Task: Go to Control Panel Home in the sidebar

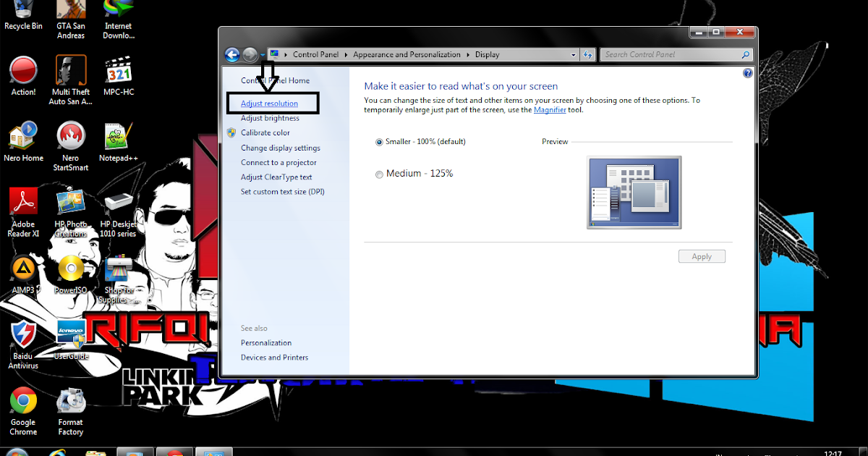Action: click(275, 80)
